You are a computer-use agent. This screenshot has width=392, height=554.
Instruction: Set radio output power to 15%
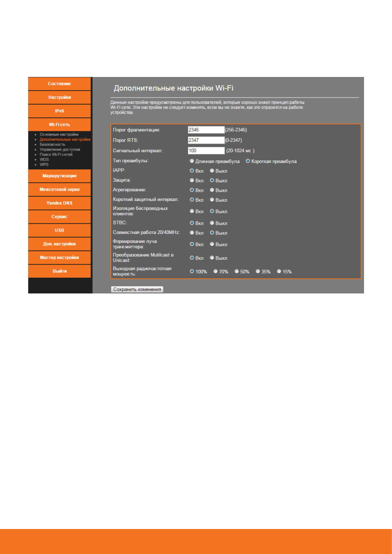tap(279, 271)
